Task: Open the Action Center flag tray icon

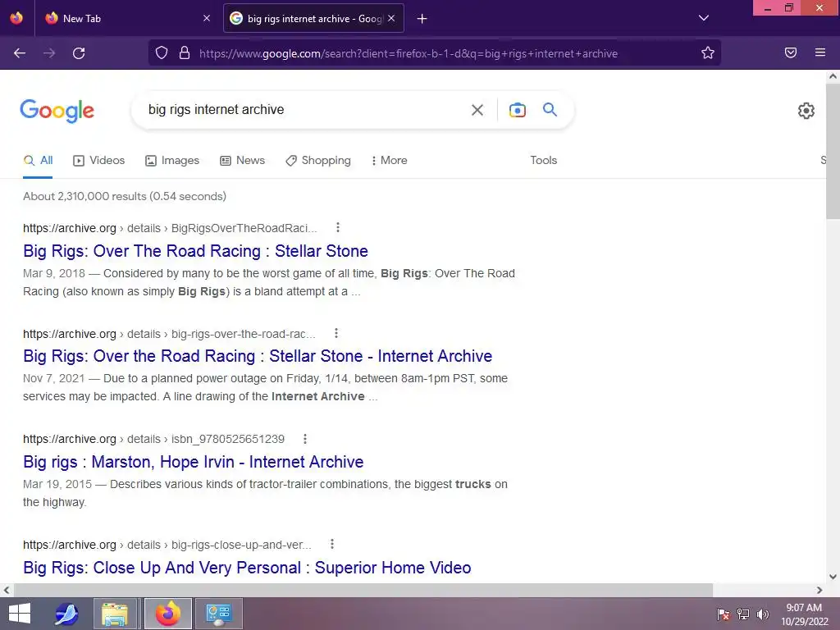Action: point(724,614)
